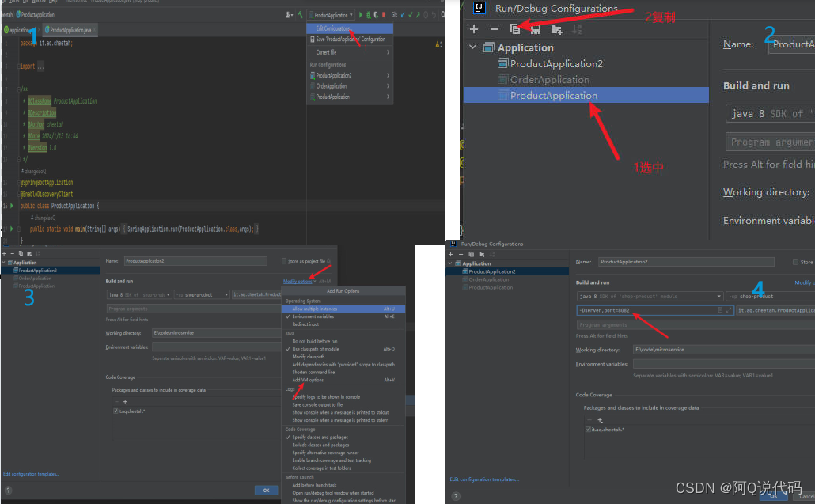The width and height of the screenshot is (815, 504).
Task: Select the highlighted ProductApplication in the enlarged tree
Action: pos(586,95)
